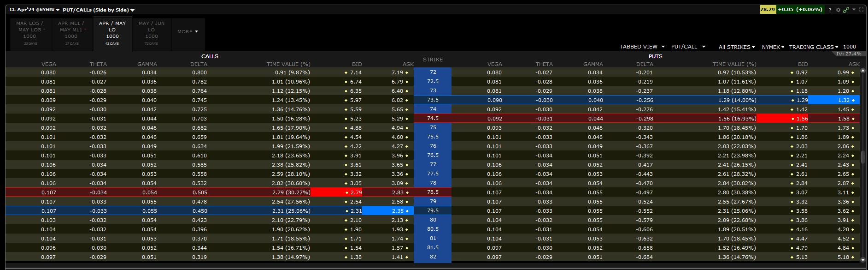The height and width of the screenshot is (270, 868).
Task: Click call time value 1.50 (16.28%)
Action: point(291,119)
